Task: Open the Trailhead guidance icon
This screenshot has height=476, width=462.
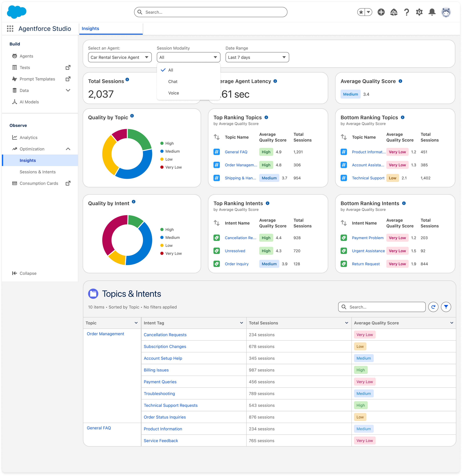Action: coord(394,12)
